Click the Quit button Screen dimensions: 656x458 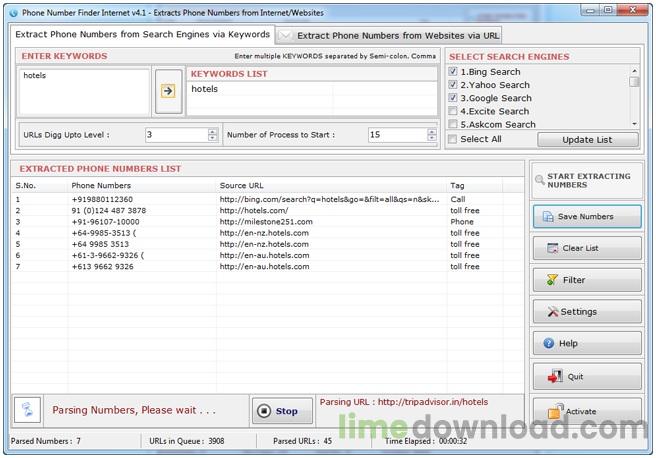click(x=587, y=377)
